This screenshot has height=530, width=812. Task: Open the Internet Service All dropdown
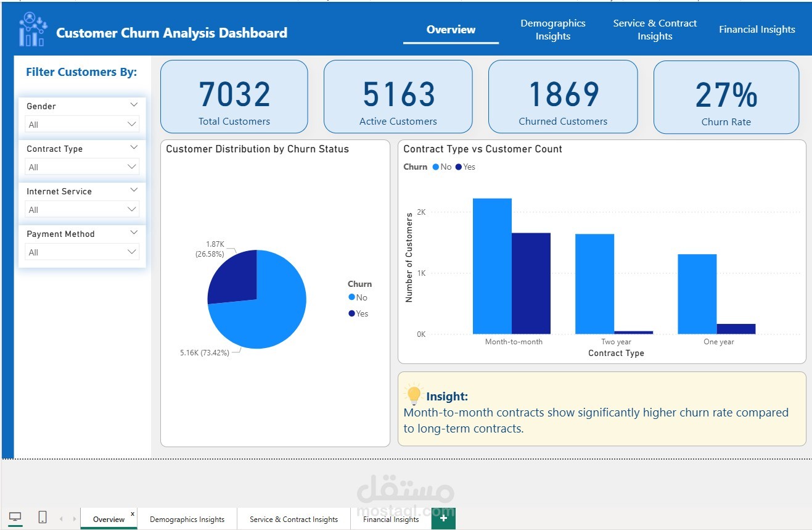(82, 209)
